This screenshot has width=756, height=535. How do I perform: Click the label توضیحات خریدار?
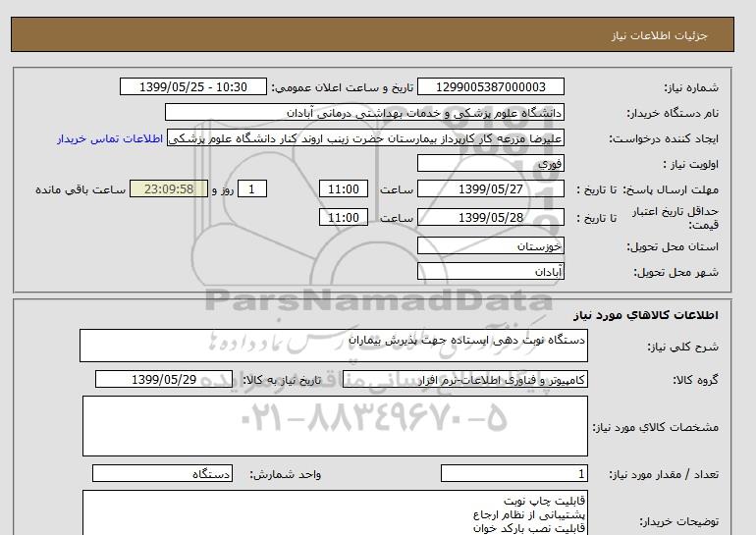pyautogui.click(x=678, y=521)
